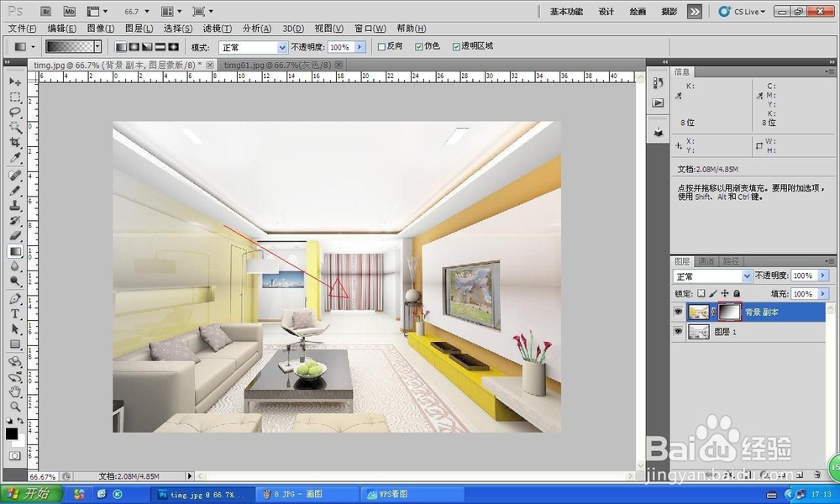This screenshot has height=504, width=840.
Task: Open the gradient picker dropdown arrow
Action: pyautogui.click(x=97, y=47)
